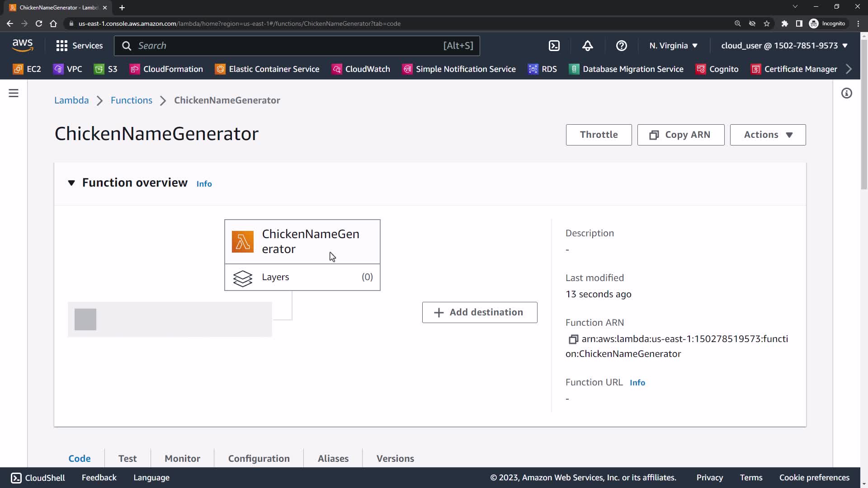Click the Throttle button
The width and height of the screenshot is (868, 488).
[598, 135]
